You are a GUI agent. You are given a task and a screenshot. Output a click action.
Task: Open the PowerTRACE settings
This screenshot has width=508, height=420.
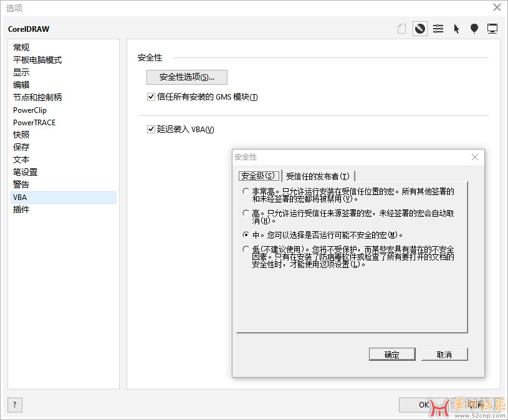(64, 122)
